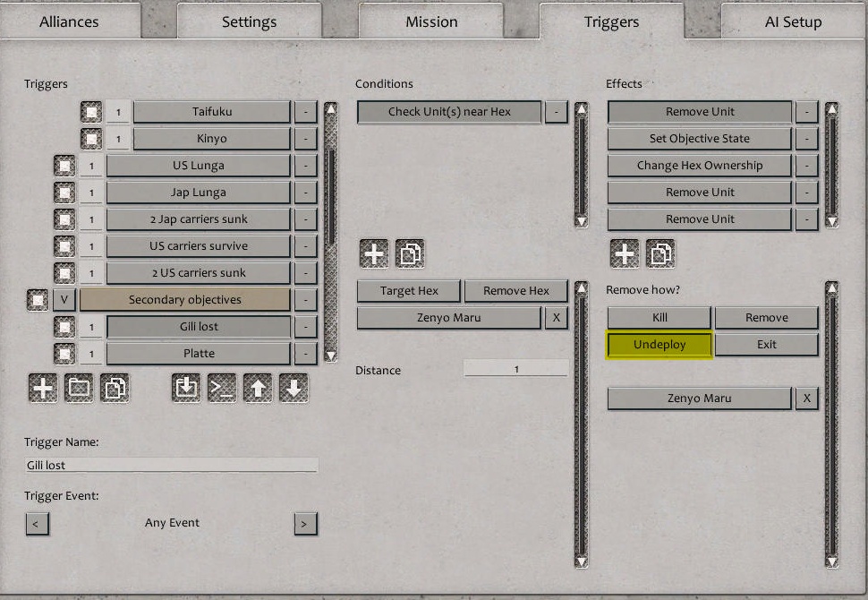Delete the Taifuku trigger
Screen dimensions: 868x600
(x=305, y=112)
